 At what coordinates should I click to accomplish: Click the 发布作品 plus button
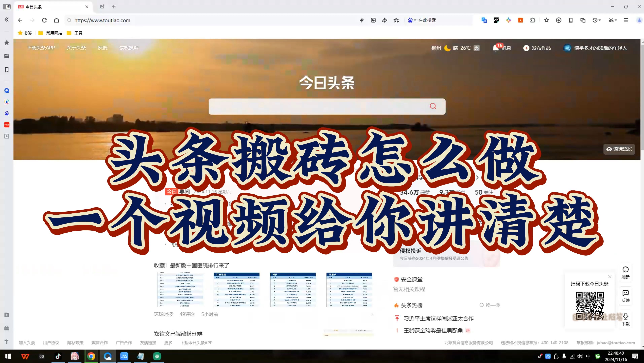pyautogui.click(x=537, y=48)
